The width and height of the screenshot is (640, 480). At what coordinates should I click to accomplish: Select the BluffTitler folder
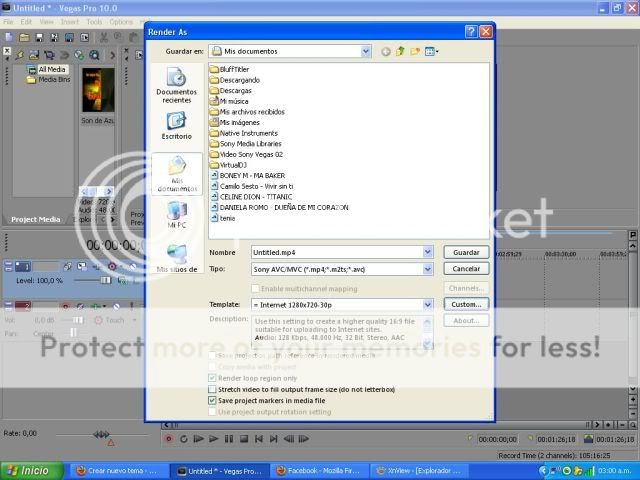(229, 69)
